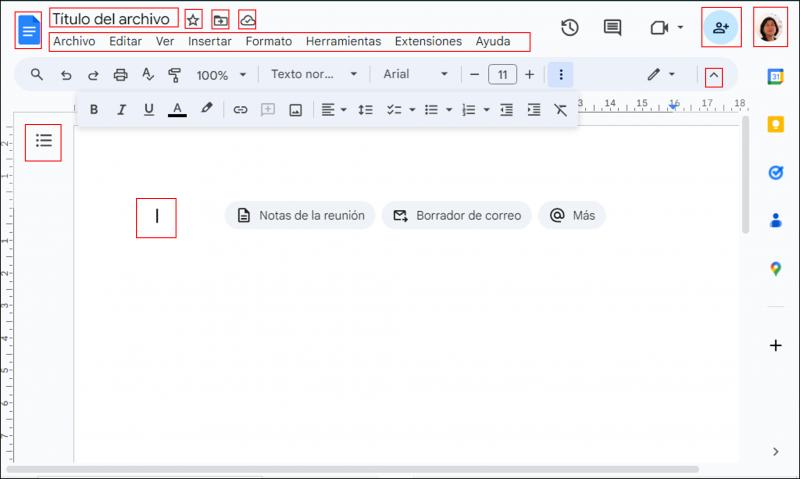Click the star icon next to title
This screenshot has width=800, height=479.
tap(193, 20)
